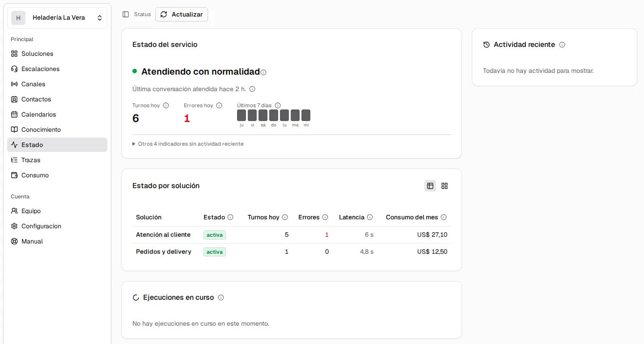Click the activa badge for Atención al cliente
Screen dimensions: 644x344
215,235
